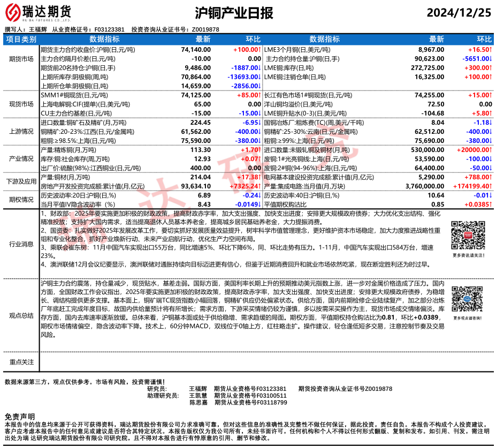Image resolution: width=496 pixels, height=448 pixels.
Task: Click the 重点关注 section label
Action: tap(21, 362)
